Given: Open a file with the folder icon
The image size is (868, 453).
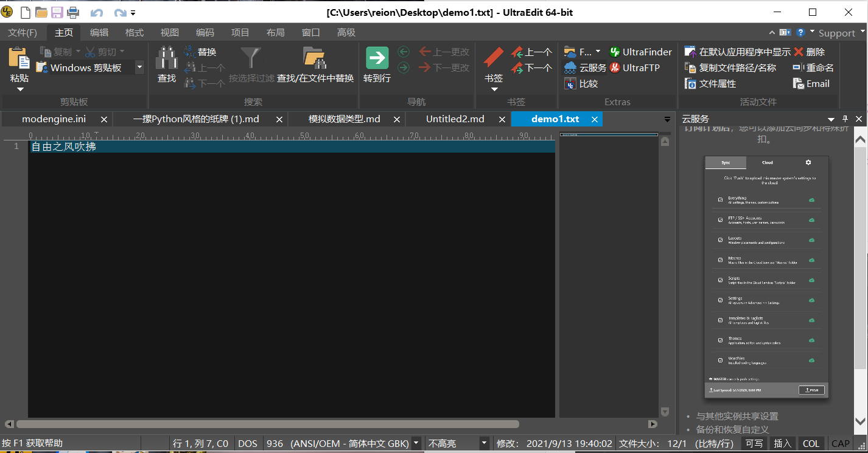Looking at the screenshot, I should pyautogui.click(x=41, y=12).
